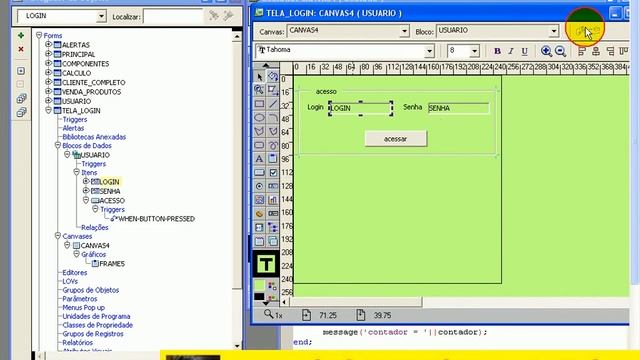Collapse the Canvases node
Image resolution: width=640 pixels, height=360 pixels.
click(58, 236)
